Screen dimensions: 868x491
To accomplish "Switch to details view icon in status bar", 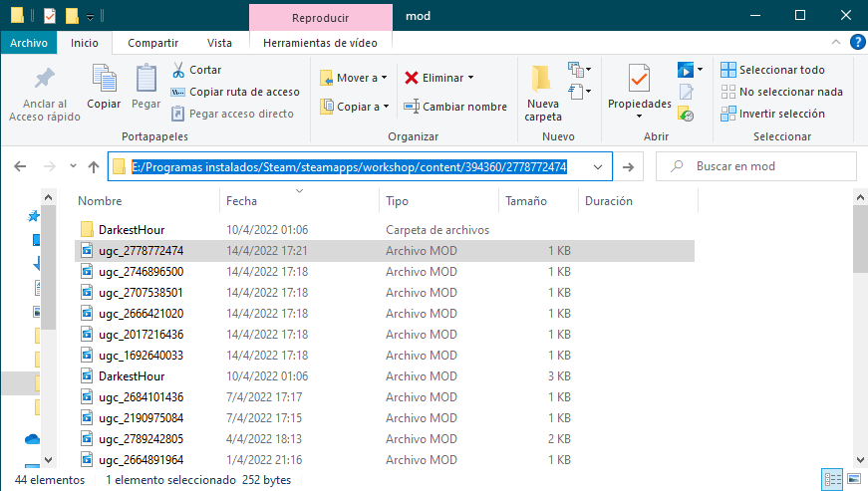I will [832, 479].
